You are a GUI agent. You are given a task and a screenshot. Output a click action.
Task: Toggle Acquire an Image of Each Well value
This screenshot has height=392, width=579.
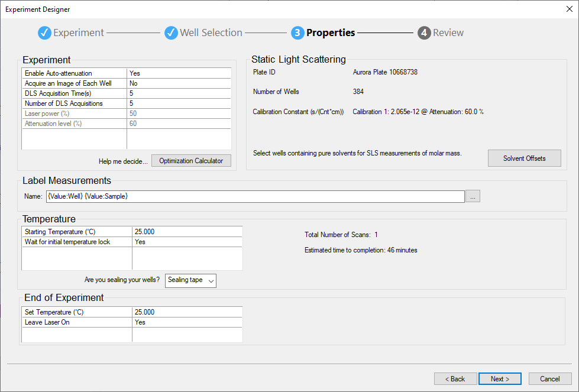[179, 83]
